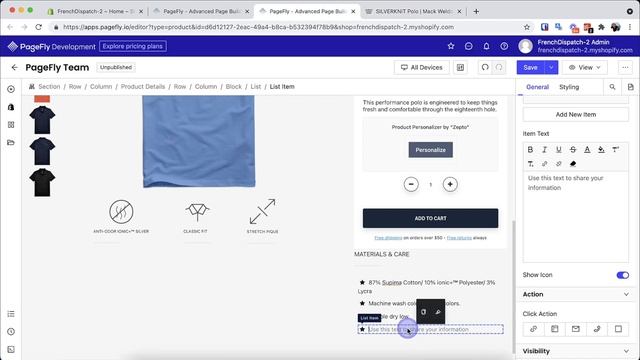Viewport: 640px width, 360px height.
Task: Open inspector search icon
Action: coord(612,87)
